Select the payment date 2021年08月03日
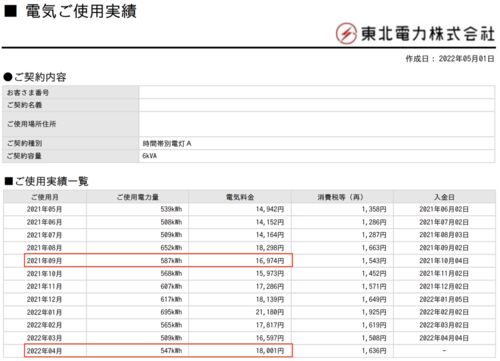The height and width of the screenshot is (361, 500). [x=444, y=235]
